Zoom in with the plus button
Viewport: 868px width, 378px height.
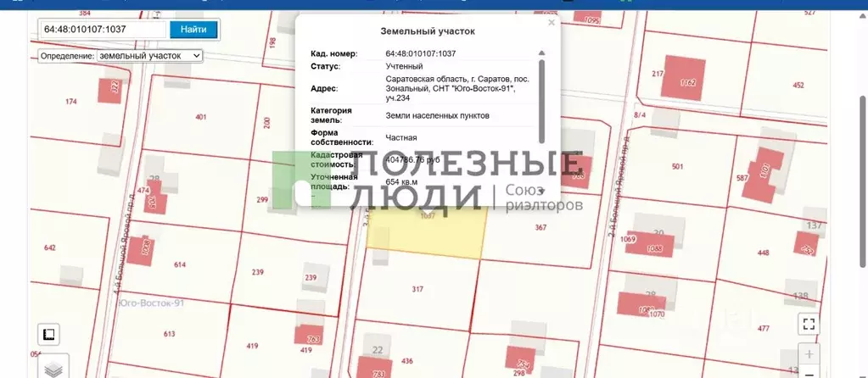coord(809,354)
